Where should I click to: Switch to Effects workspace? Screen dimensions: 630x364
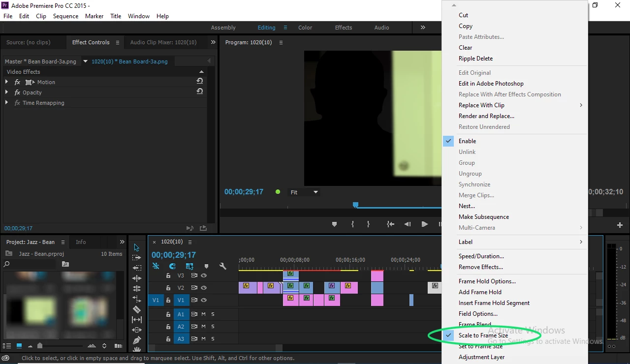pyautogui.click(x=344, y=28)
